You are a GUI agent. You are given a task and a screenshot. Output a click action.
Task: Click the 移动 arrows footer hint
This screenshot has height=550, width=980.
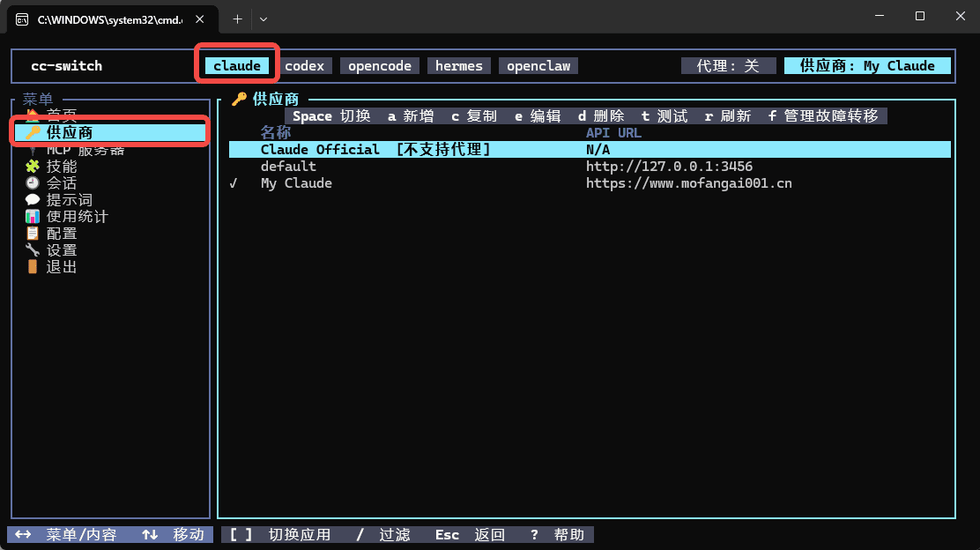point(173,534)
